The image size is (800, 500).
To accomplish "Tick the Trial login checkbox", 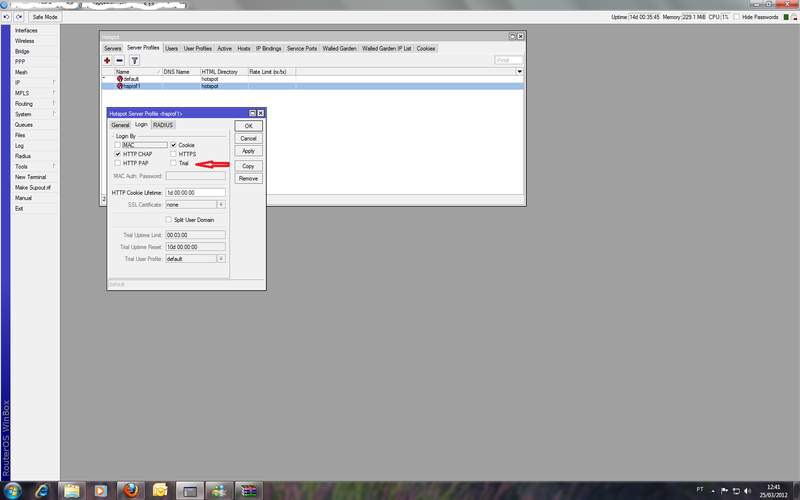I will tap(173, 163).
